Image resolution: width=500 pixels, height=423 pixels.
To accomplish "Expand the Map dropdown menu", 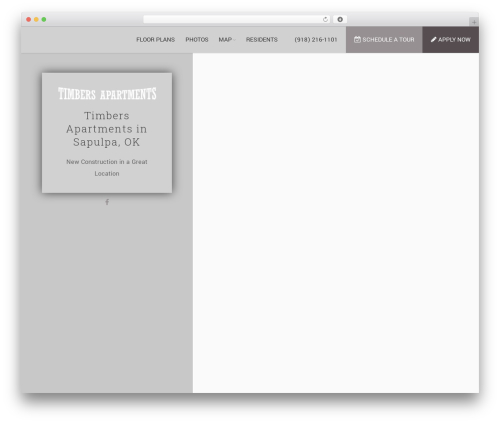I will [227, 40].
